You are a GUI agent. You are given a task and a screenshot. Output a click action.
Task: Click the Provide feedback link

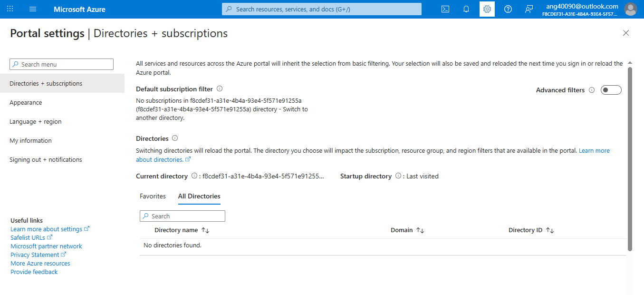point(34,272)
